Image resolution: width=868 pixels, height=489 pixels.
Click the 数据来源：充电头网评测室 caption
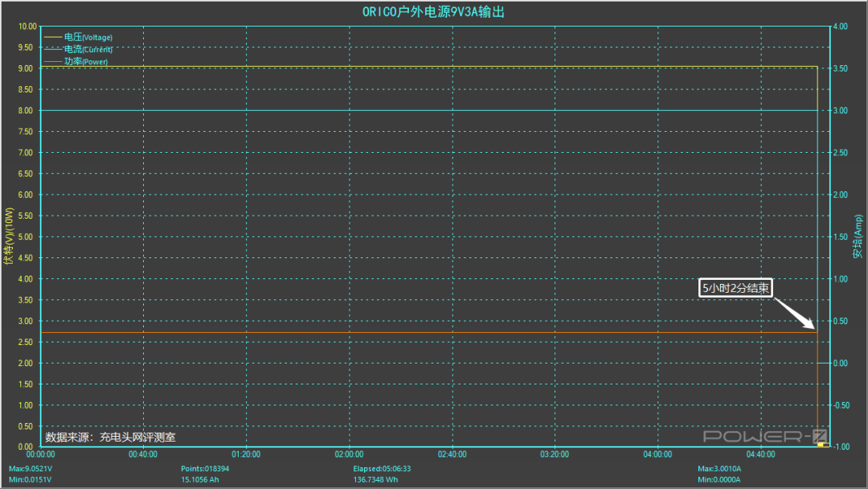pyautogui.click(x=110, y=437)
